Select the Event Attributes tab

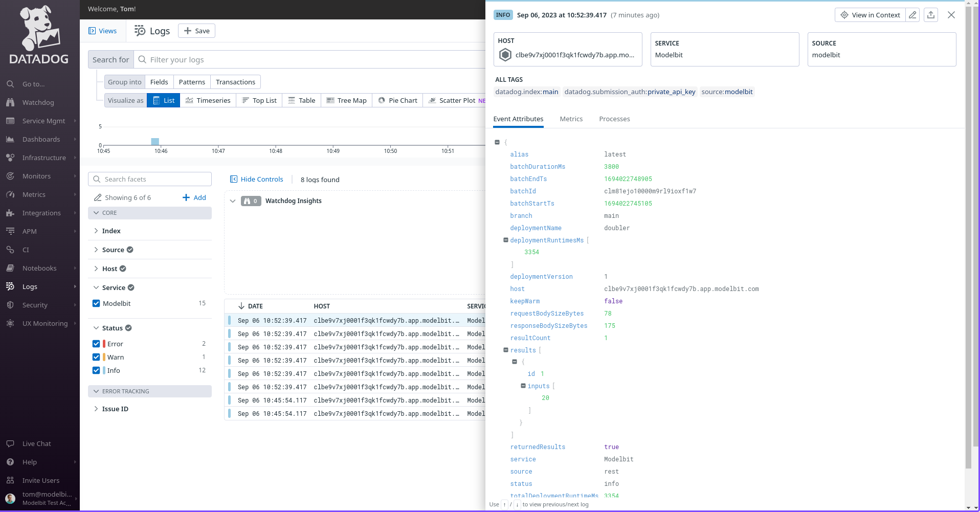(x=518, y=119)
